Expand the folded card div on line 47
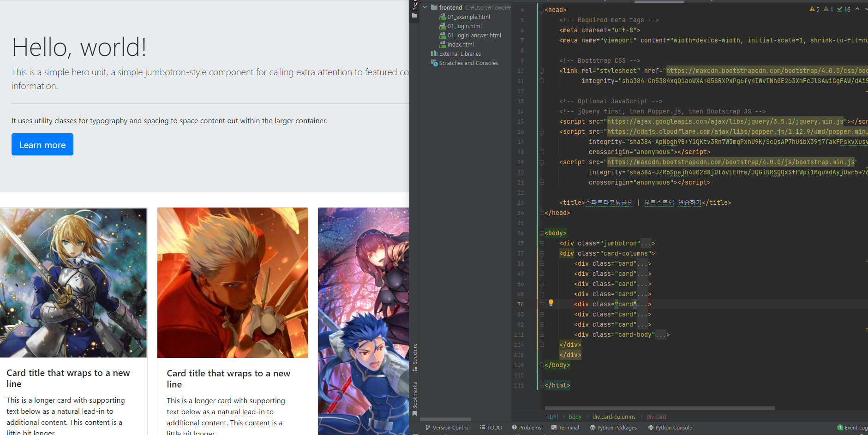The image size is (868, 435). pyautogui.click(x=542, y=274)
